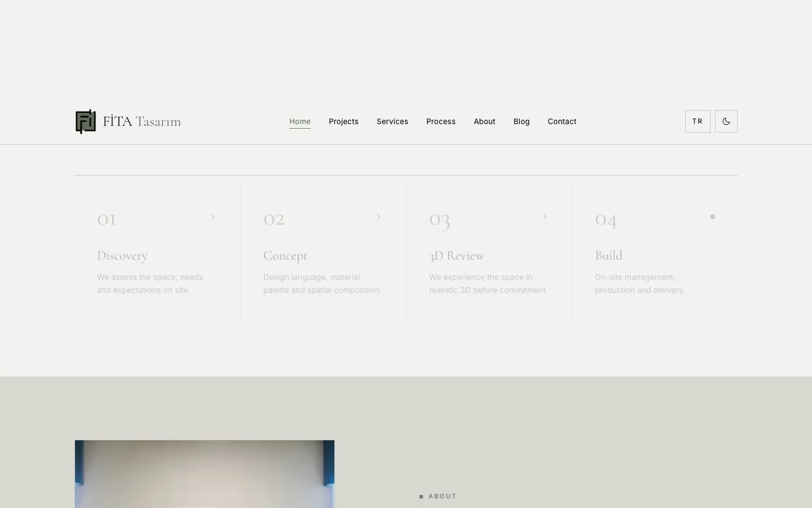Image resolution: width=812 pixels, height=508 pixels.
Task: Switch language with the TR button
Action: (x=698, y=121)
